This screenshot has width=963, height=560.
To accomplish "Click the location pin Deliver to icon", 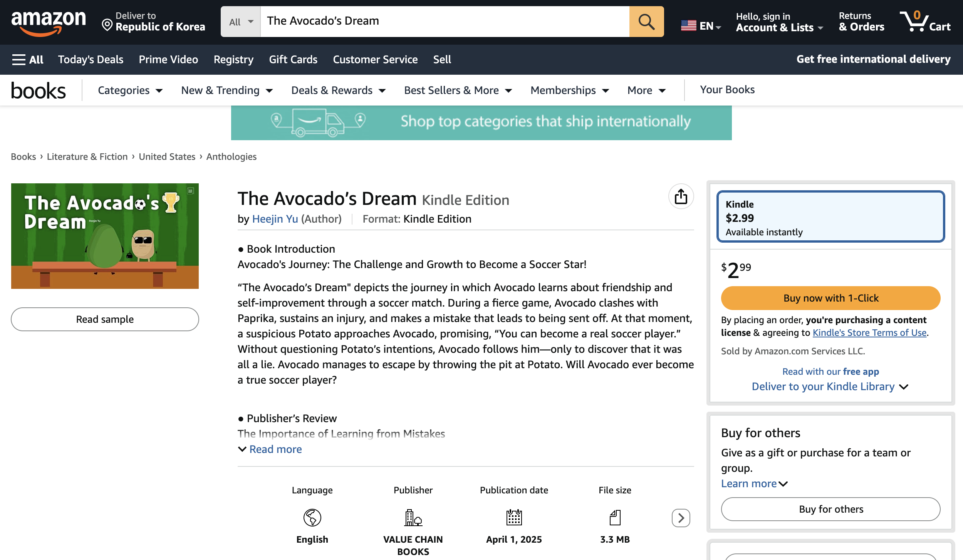I will point(107,25).
